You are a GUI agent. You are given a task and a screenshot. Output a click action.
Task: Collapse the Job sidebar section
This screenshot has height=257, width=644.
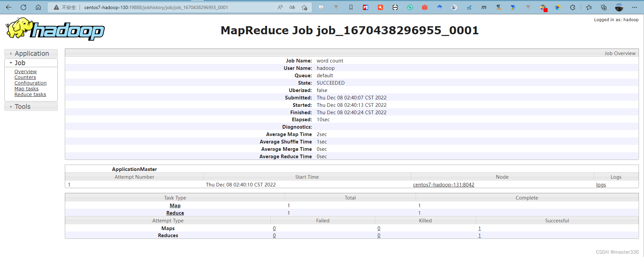(x=31, y=63)
